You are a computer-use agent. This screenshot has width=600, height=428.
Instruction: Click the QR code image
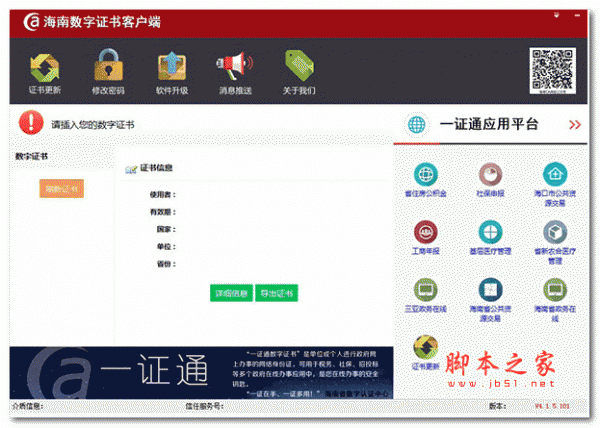[x=552, y=70]
